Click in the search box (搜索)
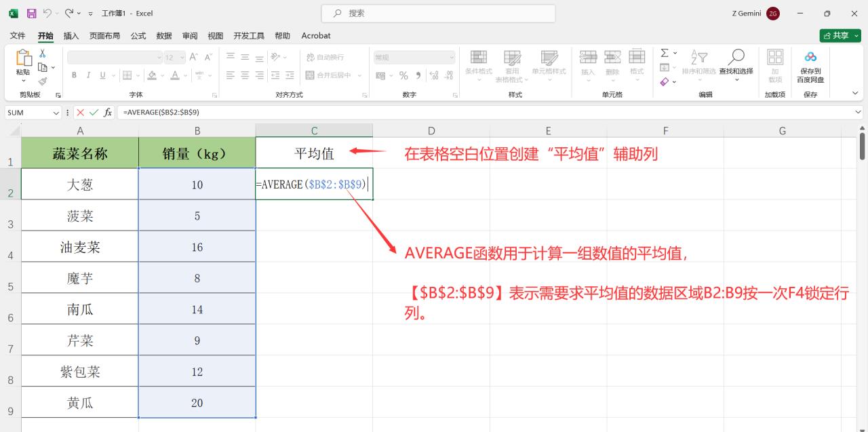Screen dimensions: 868x432 click(438, 13)
